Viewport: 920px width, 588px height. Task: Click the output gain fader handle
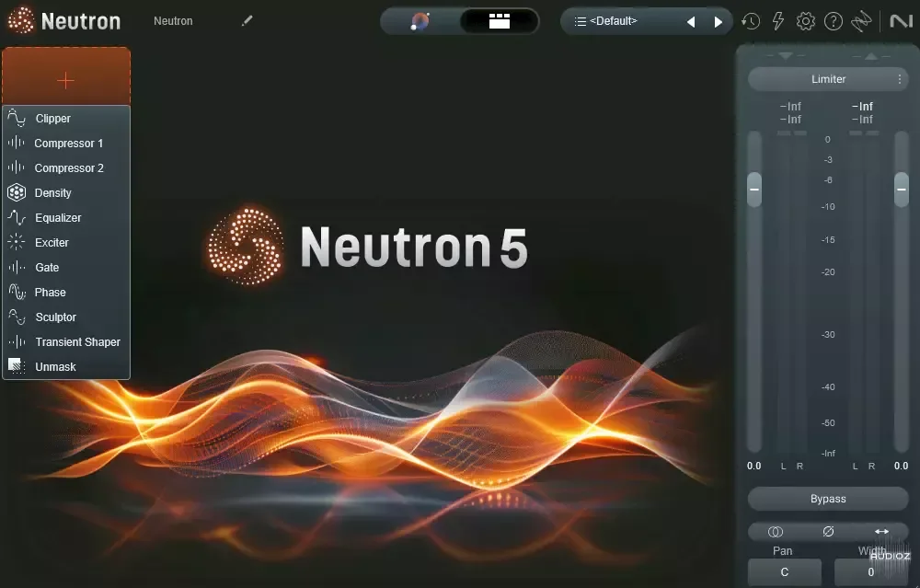coord(902,190)
